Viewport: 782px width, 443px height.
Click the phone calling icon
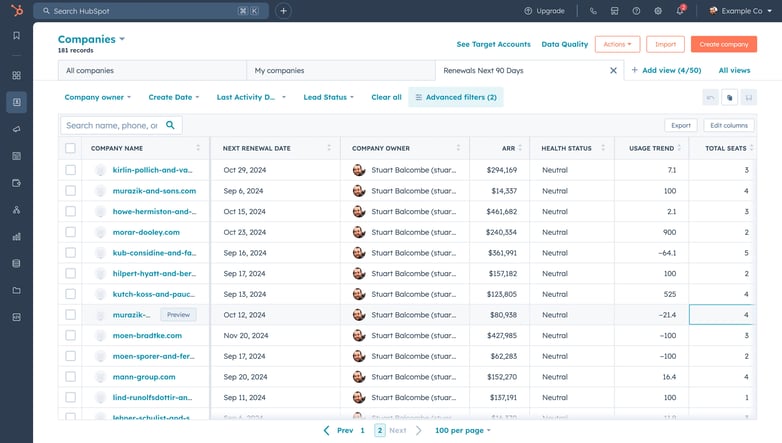coord(593,10)
